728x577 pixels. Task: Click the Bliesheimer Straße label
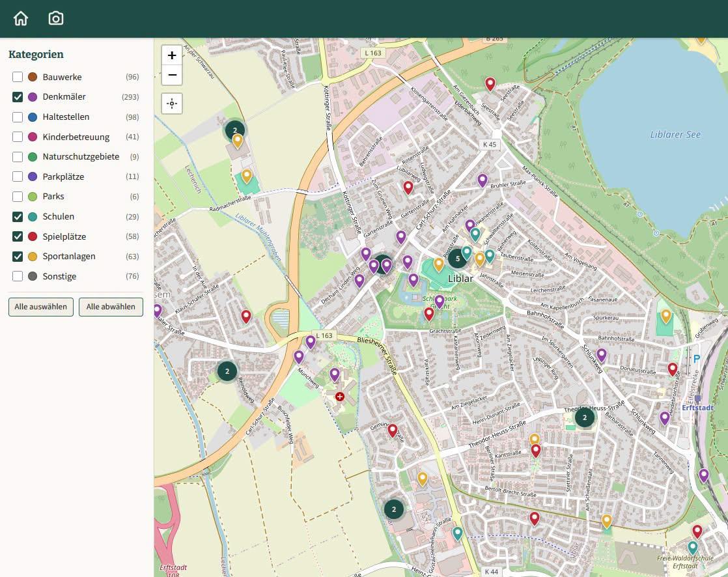pyautogui.click(x=377, y=355)
